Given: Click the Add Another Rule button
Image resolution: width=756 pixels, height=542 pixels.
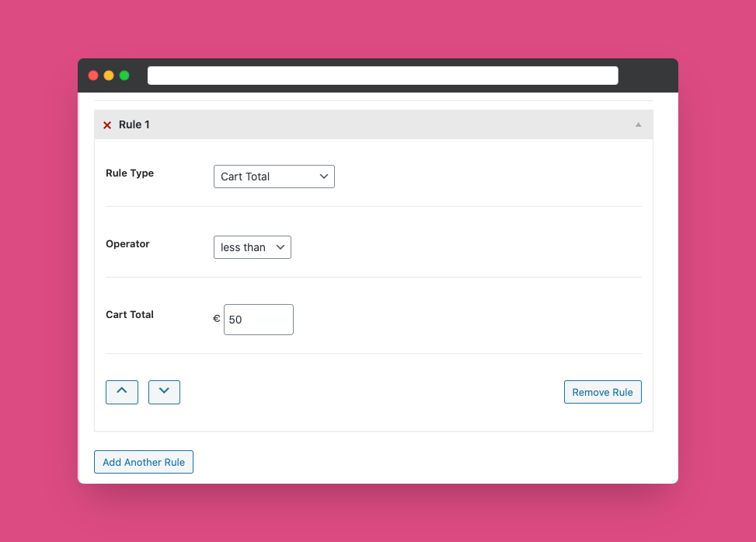Looking at the screenshot, I should click(x=144, y=462).
